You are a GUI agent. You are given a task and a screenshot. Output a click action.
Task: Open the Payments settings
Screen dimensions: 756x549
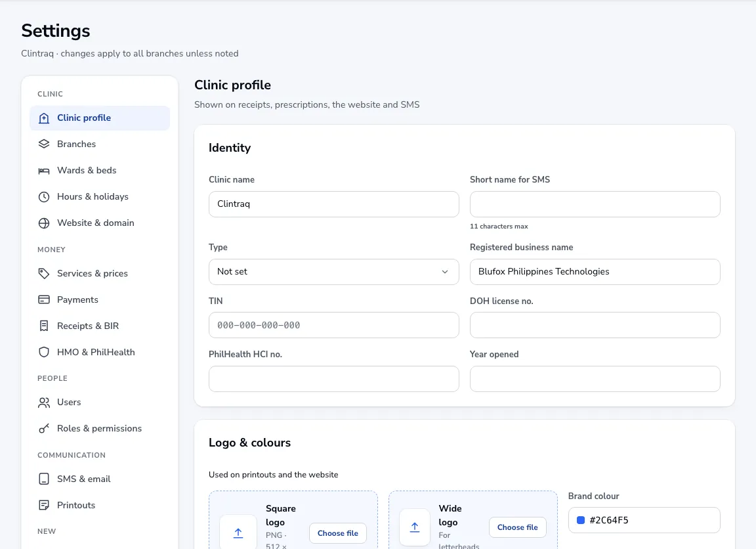pyautogui.click(x=100, y=299)
